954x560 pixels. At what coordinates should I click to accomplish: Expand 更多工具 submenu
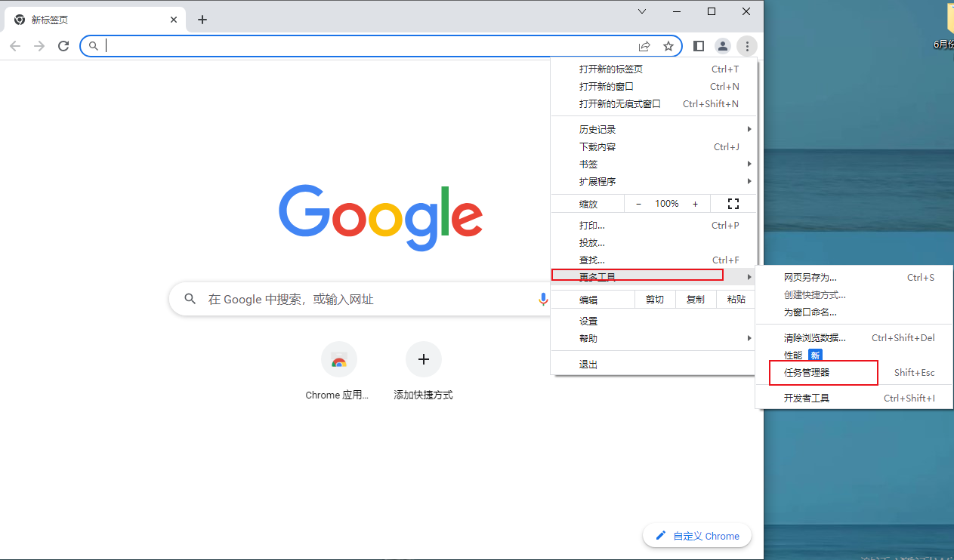(x=653, y=277)
